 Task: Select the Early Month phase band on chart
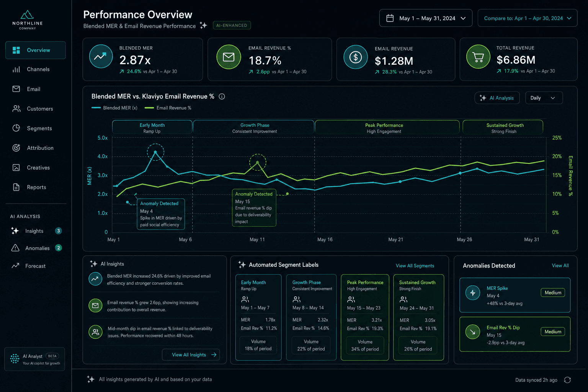tap(152, 127)
